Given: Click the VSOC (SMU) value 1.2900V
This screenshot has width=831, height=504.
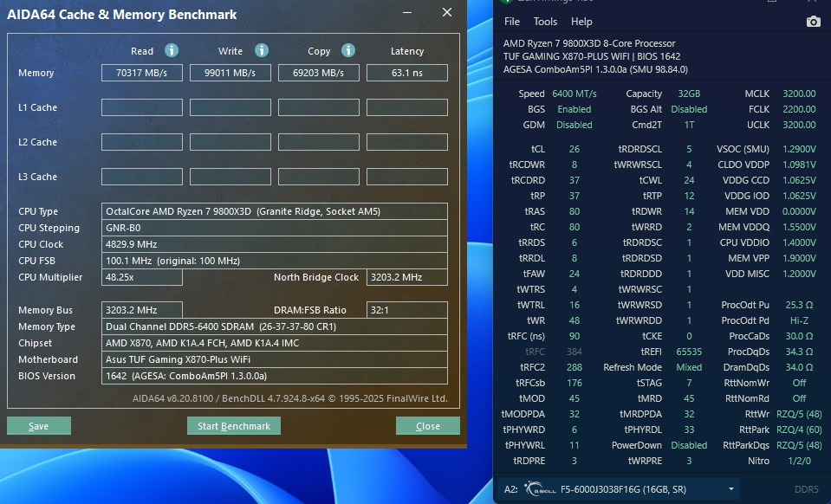Looking at the screenshot, I should tap(799, 149).
